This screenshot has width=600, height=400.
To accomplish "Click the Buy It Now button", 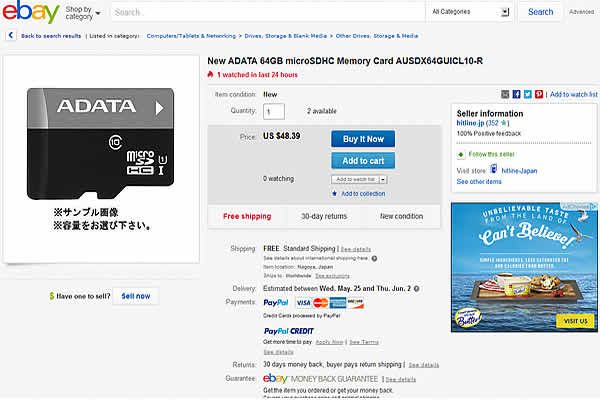I will pyautogui.click(x=363, y=139).
